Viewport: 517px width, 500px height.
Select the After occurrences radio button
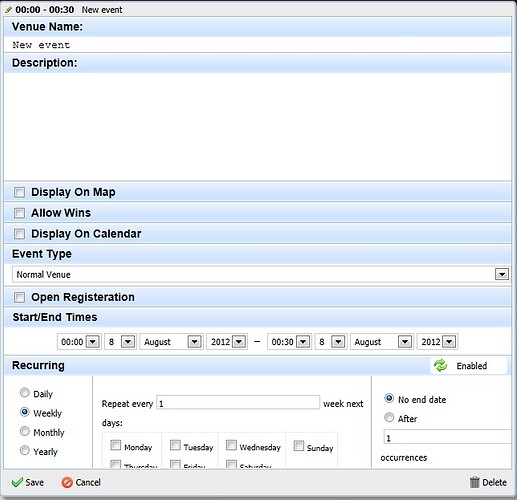click(x=389, y=417)
